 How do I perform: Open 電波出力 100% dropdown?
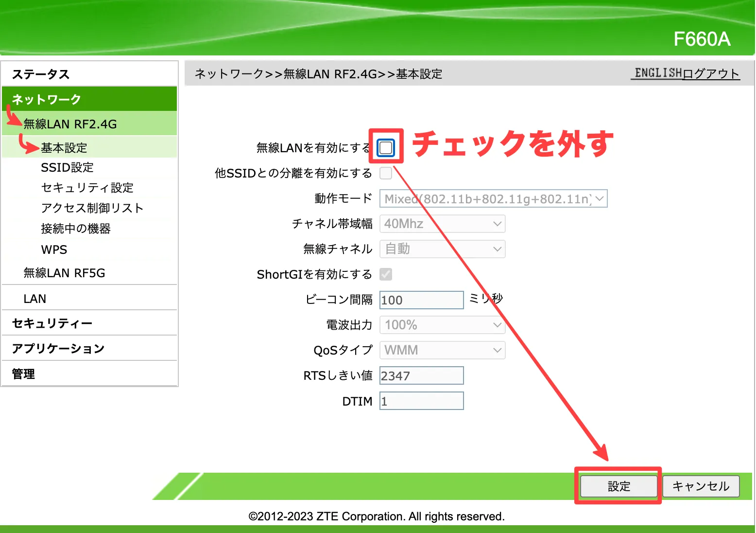coord(442,325)
